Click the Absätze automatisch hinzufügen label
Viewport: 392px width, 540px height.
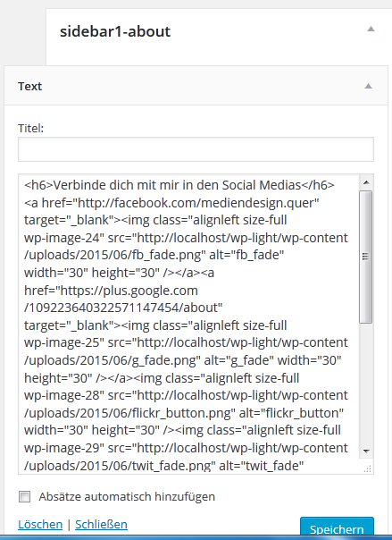point(127,496)
